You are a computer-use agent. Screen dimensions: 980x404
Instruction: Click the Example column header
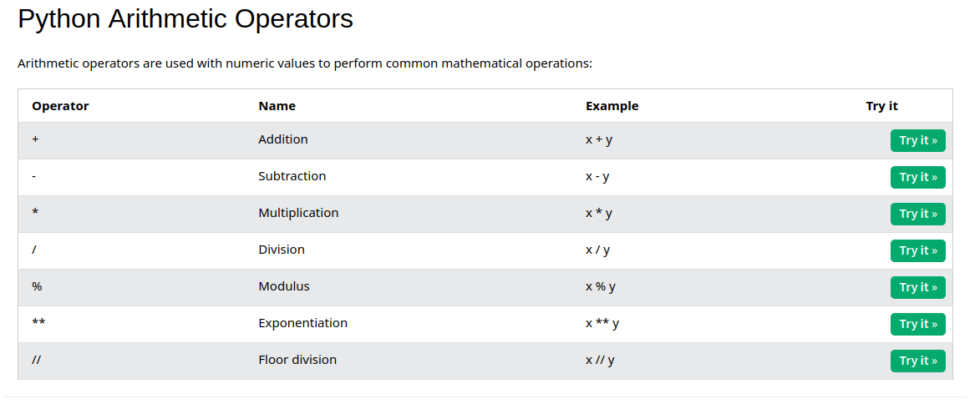[x=612, y=106]
